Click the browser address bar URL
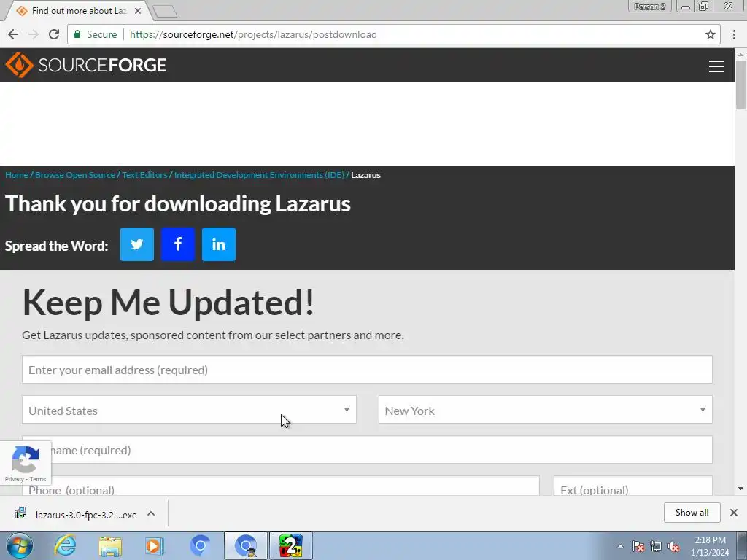The width and height of the screenshot is (747, 560). 253,34
